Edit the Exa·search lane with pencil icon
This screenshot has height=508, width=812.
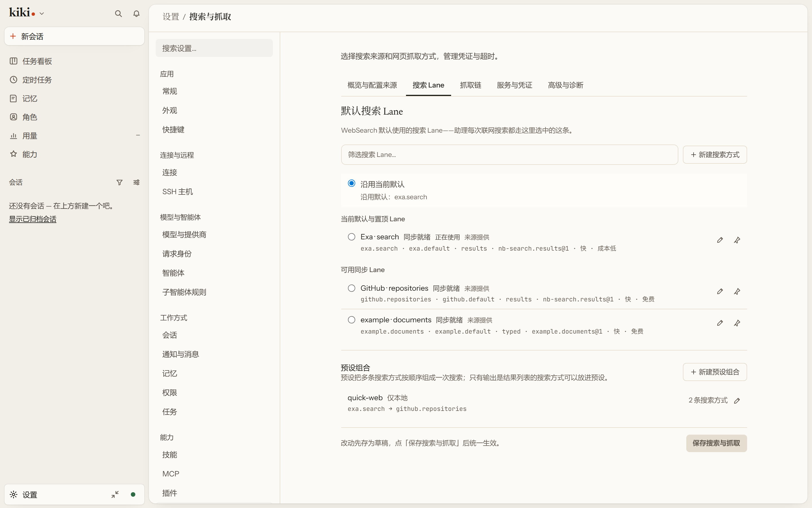[x=720, y=240]
